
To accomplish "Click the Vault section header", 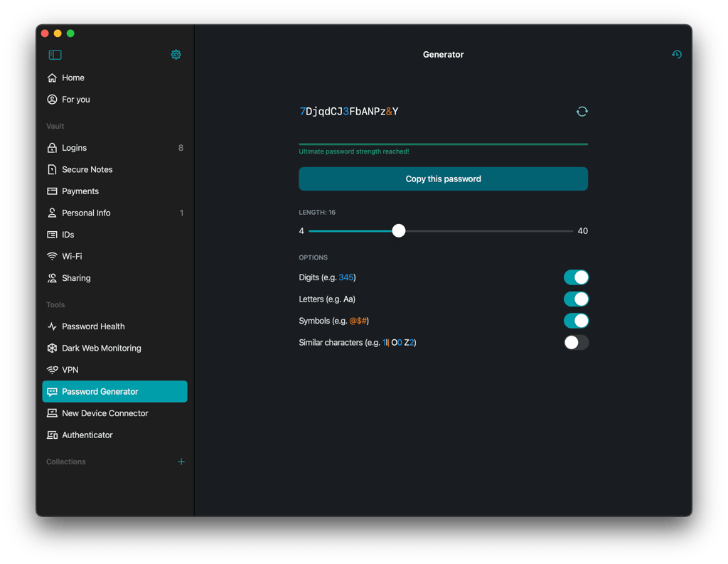I will [55, 126].
